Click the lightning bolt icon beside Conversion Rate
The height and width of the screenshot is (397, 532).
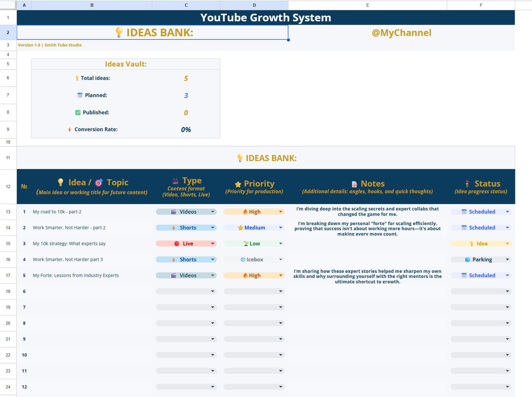69,130
